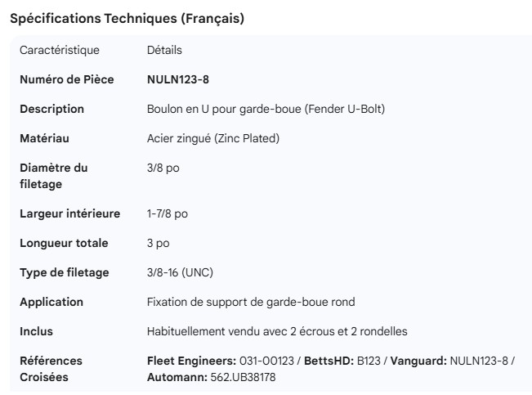The height and width of the screenshot is (395, 532).
Task: Select the Caractéristique column header
Action: click(x=60, y=50)
